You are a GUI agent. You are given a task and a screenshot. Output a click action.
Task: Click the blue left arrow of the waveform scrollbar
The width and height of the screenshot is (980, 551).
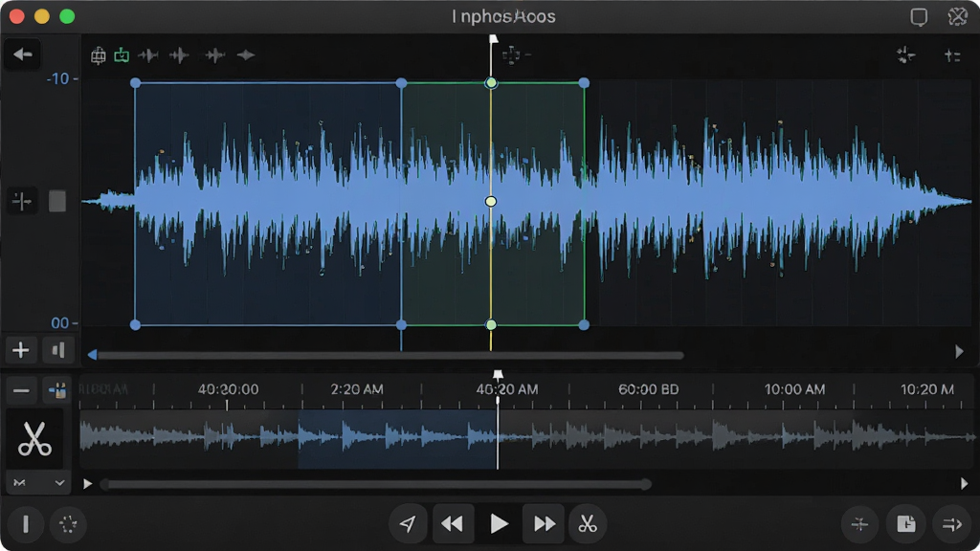click(x=93, y=355)
